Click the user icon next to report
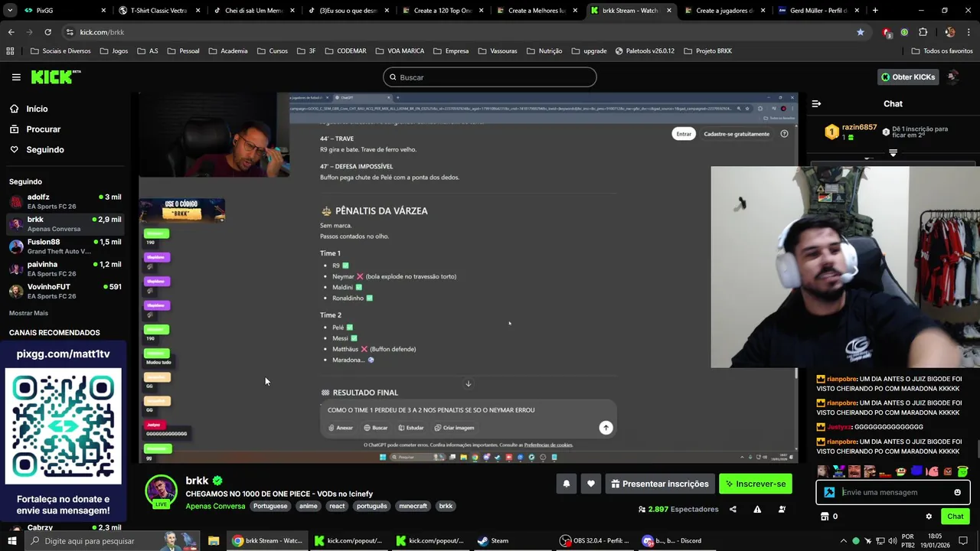This screenshot has height=551, width=980. point(782,510)
